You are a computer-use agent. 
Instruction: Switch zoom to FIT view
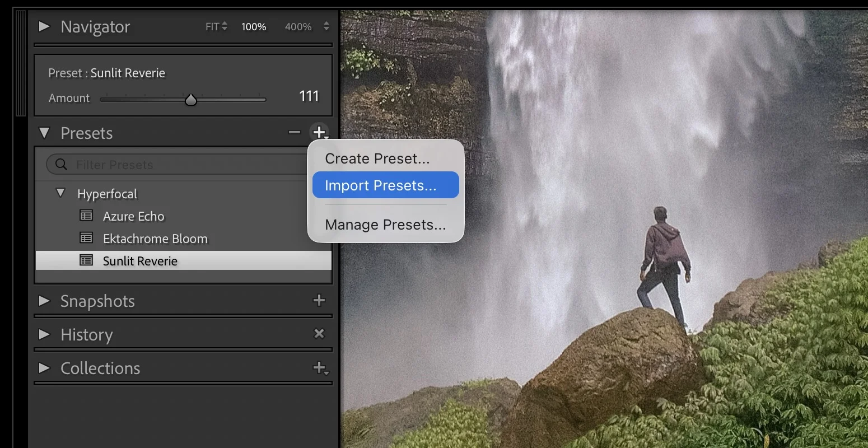[211, 26]
